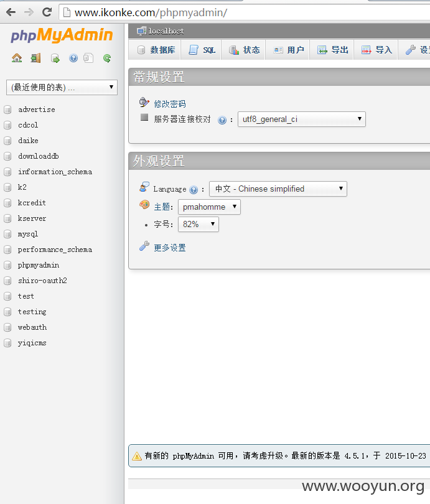Click the browser back arrow

[11, 12]
